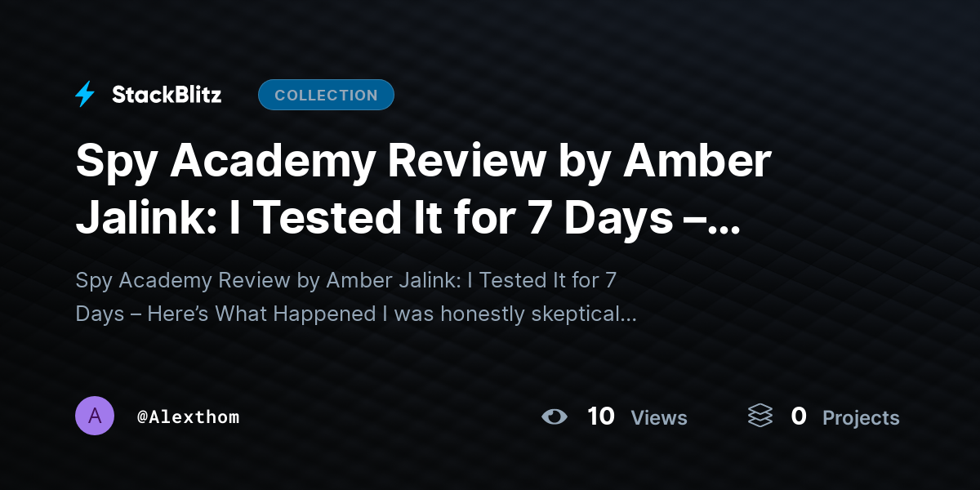Click the word 'skeptical' in the description

(x=568, y=314)
